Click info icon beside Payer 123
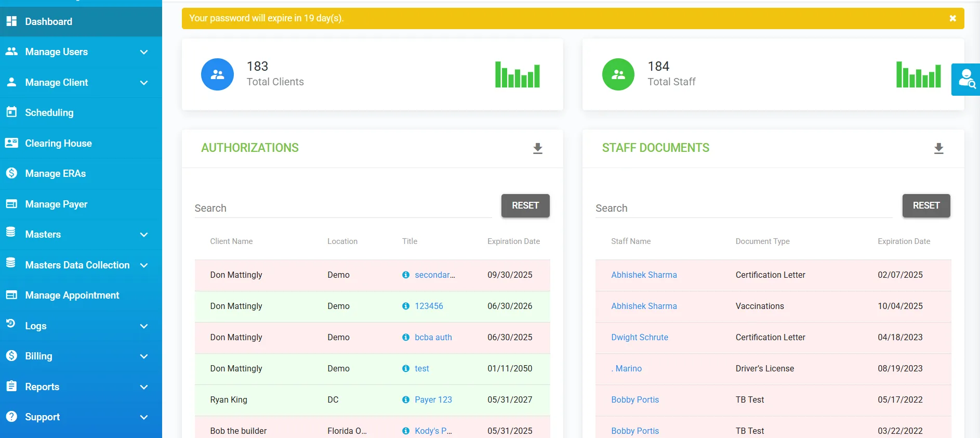Screen dimensions: 980x438 [x=406, y=400]
